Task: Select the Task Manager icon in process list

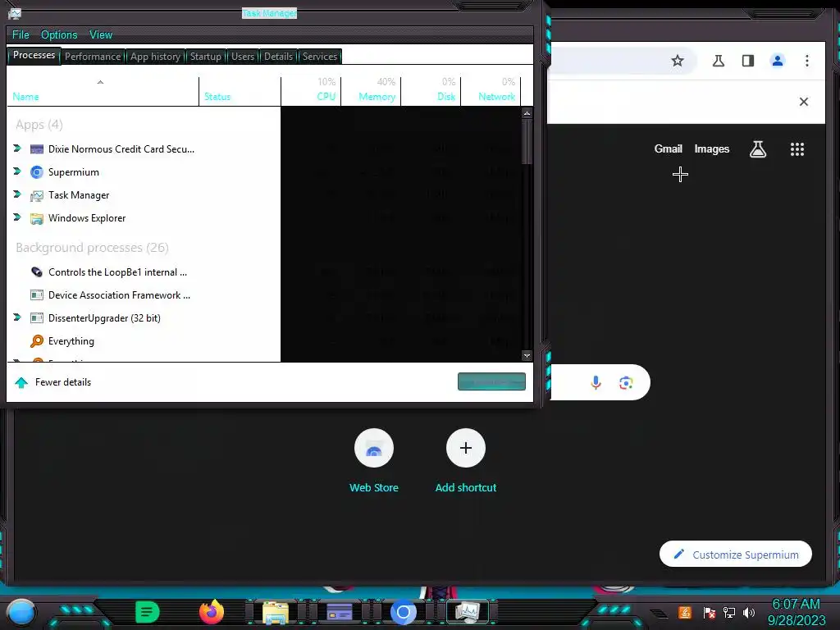Action: (x=36, y=195)
